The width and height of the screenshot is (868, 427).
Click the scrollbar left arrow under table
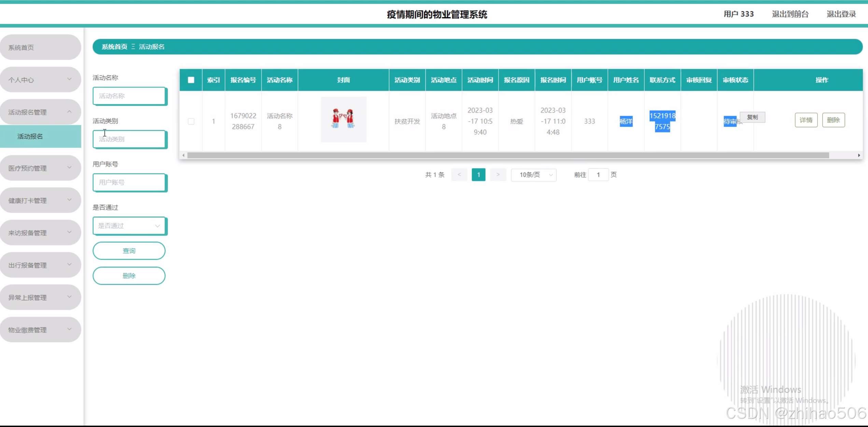[183, 155]
